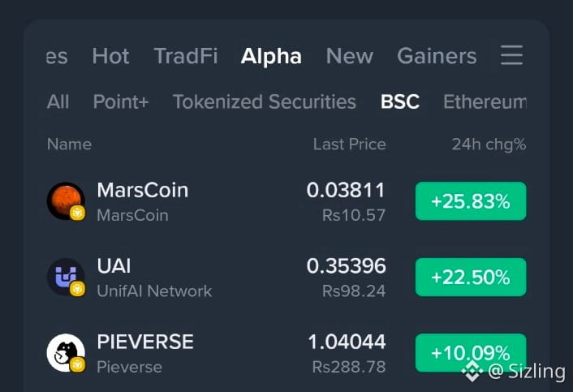Viewport: 573px width, 392px height.
Task: Open the New tab
Action: (350, 56)
